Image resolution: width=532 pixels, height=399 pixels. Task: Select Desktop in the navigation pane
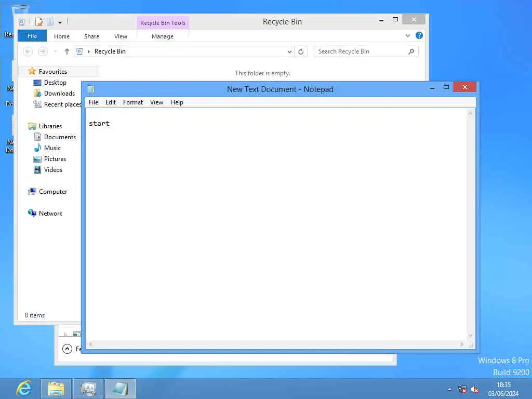point(55,83)
